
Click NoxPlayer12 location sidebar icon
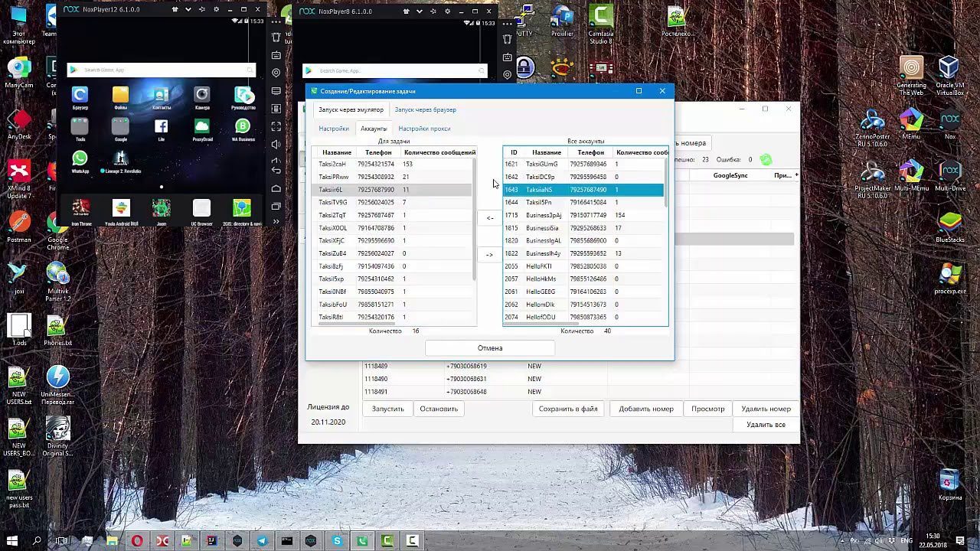tap(276, 73)
